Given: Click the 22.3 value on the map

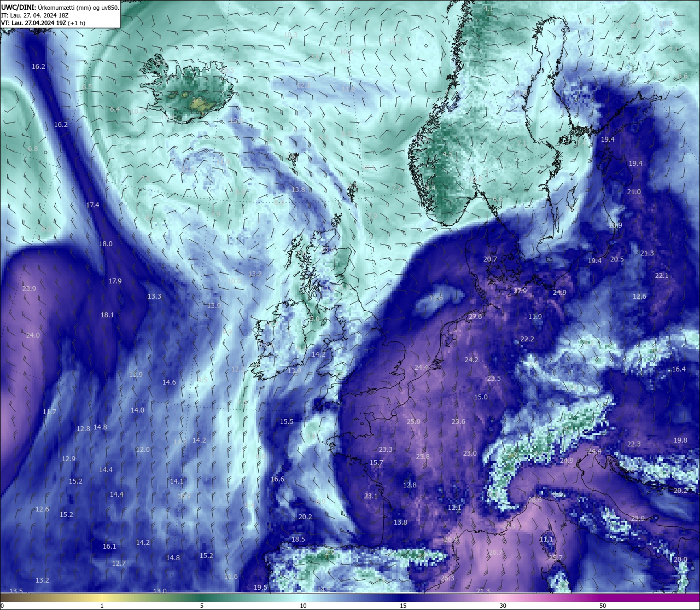Looking at the screenshot, I should 634,444.
